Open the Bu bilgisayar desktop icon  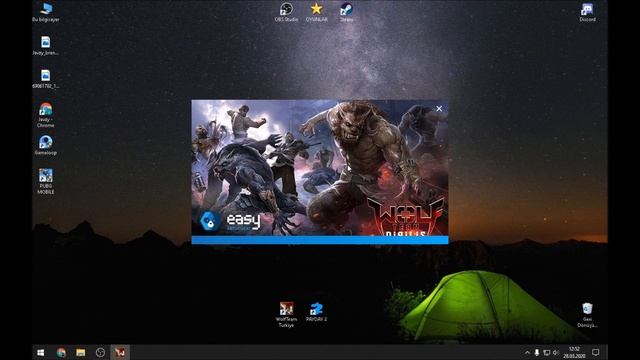coord(46,12)
